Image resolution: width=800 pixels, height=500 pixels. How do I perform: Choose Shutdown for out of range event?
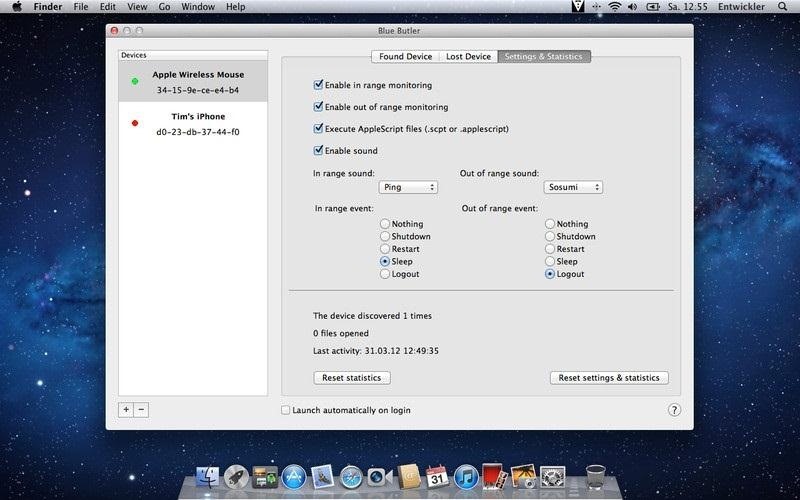coord(549,236)
